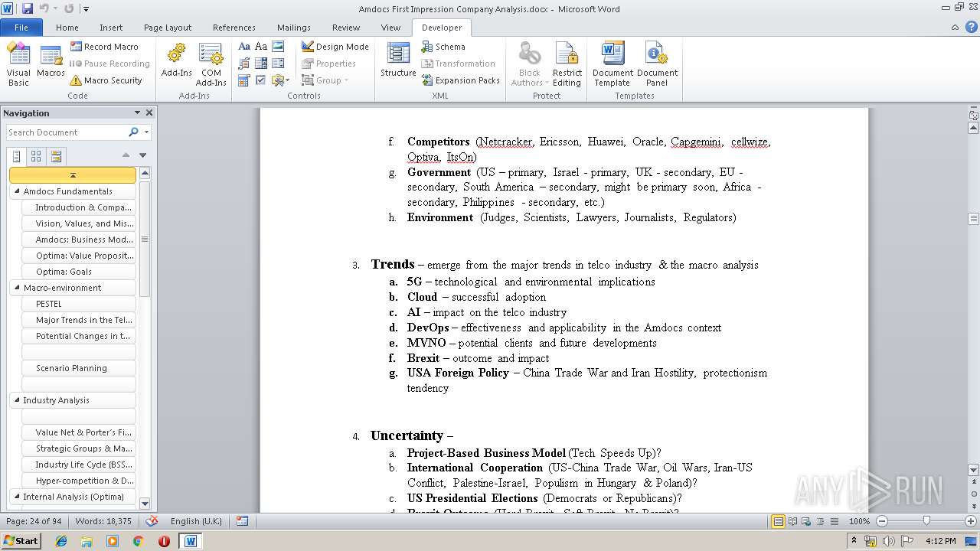The image size is (980, 551).
Task: Change language English (U.K.)
Action: [196, 521]
